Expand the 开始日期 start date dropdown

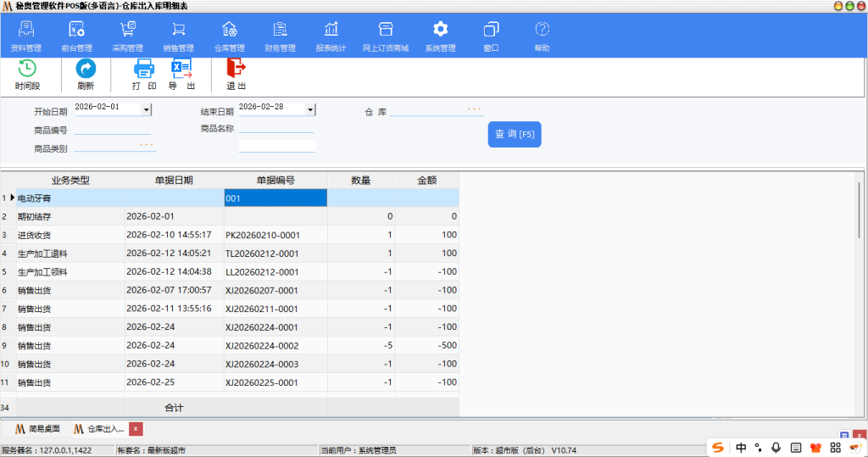146,109
